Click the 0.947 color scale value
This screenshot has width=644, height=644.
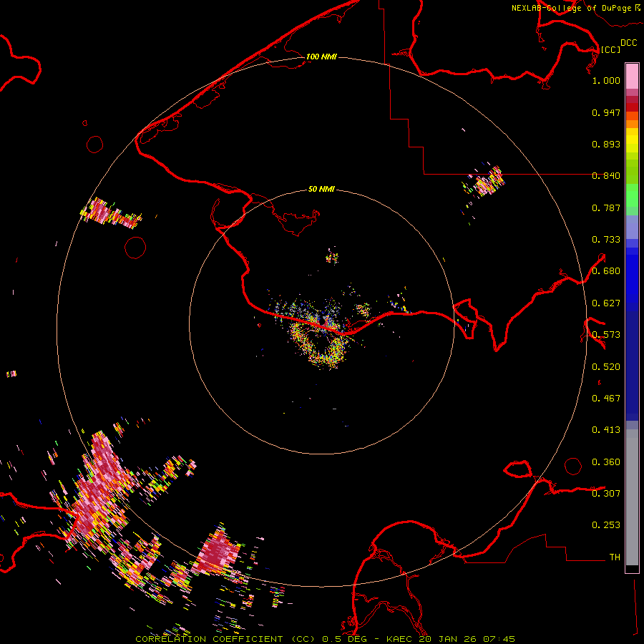coord(606,112)
